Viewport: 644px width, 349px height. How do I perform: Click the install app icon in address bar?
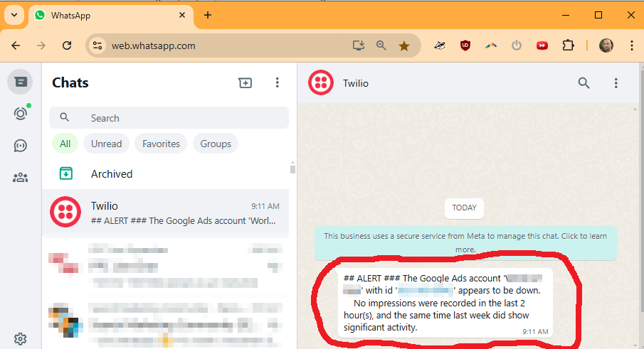(359, 45)
